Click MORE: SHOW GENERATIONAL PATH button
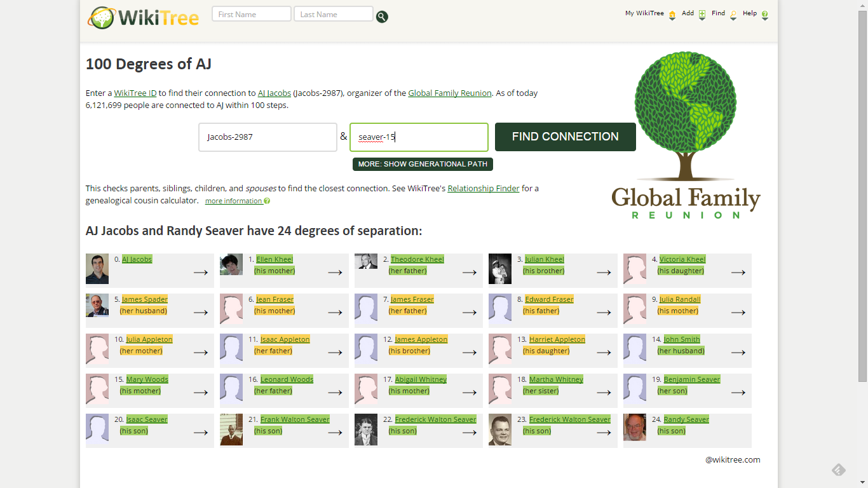Screen dimensions: 868x488 pos(423,164)
